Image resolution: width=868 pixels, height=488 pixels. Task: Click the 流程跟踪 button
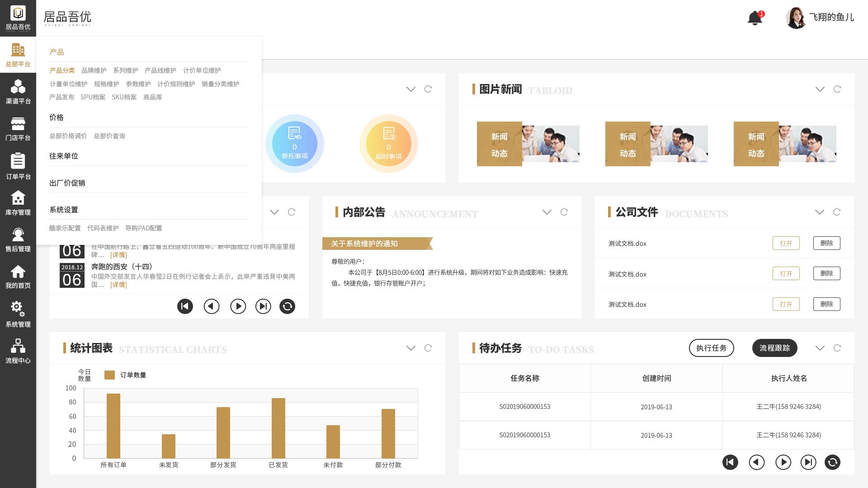774,348
